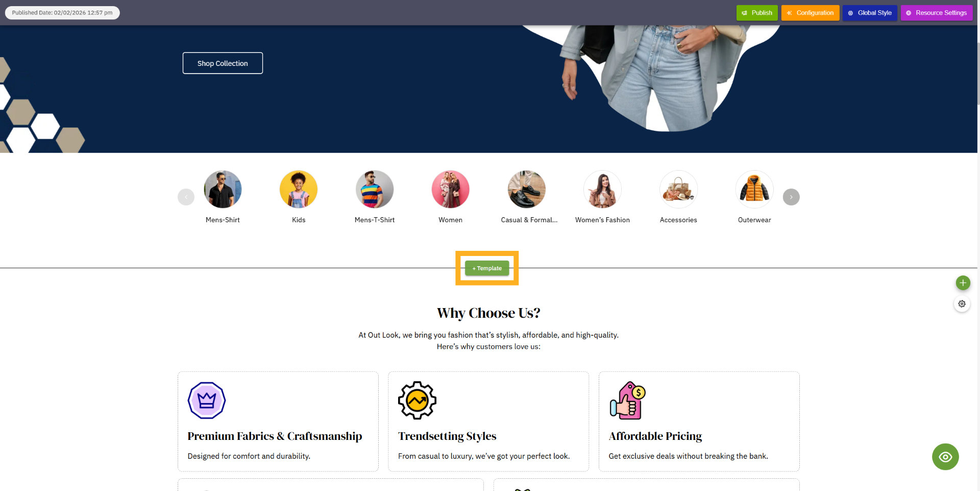Select the Kids category circle
This screenshot has width=980, height=491.
pos(299,189)
